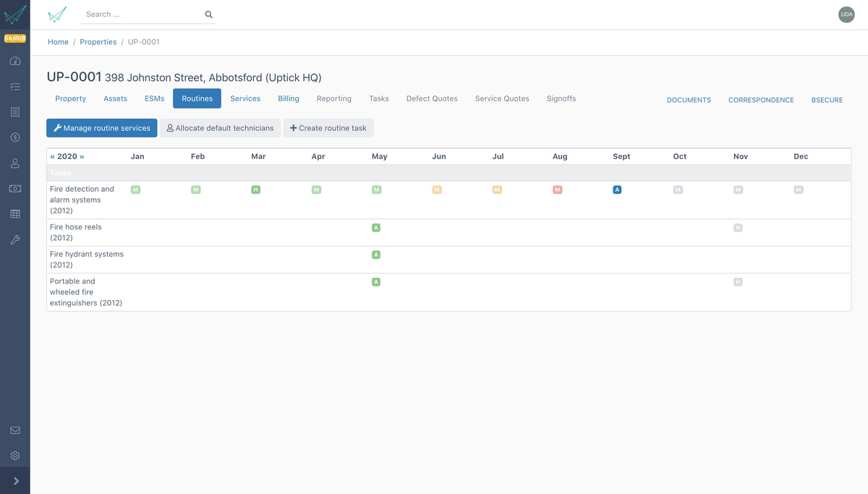This screenshot has height=494, width=868.
Task: Open the Signoffs tab
Action: (561, 98)
